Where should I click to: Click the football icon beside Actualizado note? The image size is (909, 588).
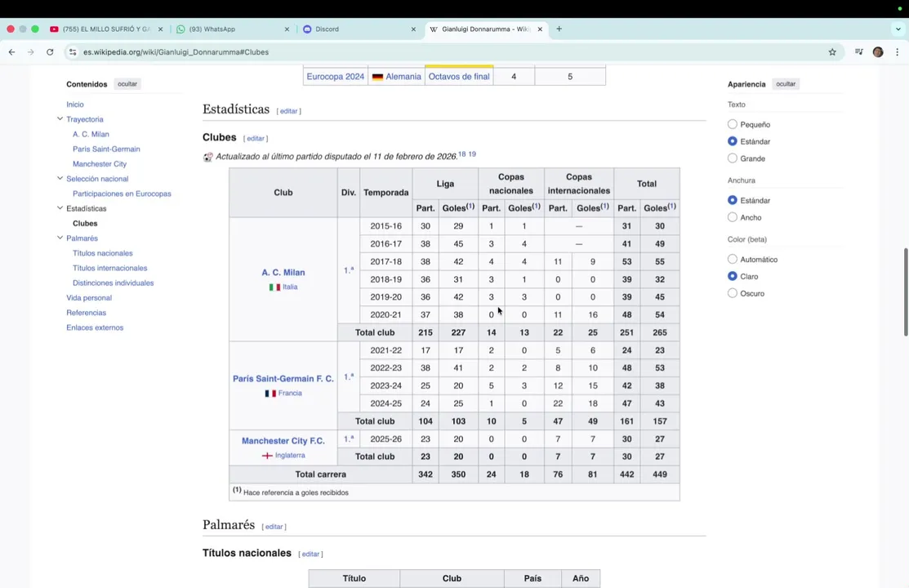click(207, 157)
